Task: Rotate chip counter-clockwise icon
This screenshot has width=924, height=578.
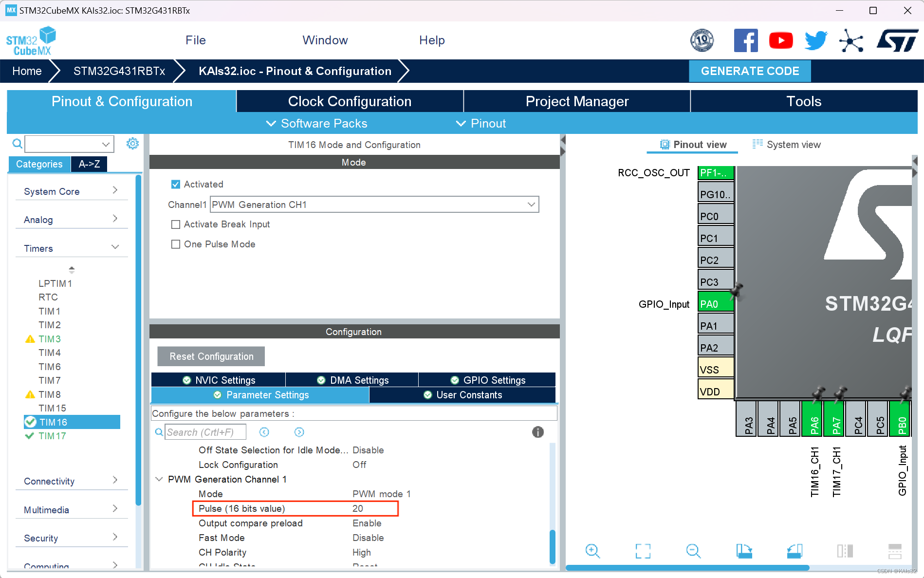Action: [x=795, y=551]
